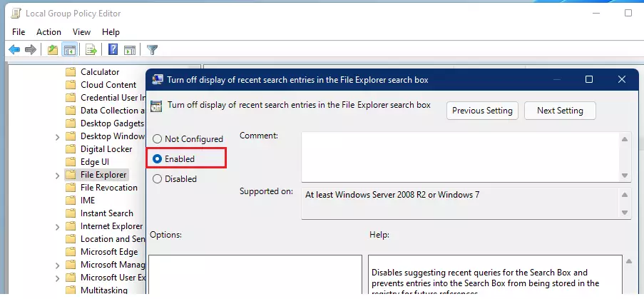644x299 pixels.
Task: Click the Export List toolbar icon
Action: [x=91, y=50]
